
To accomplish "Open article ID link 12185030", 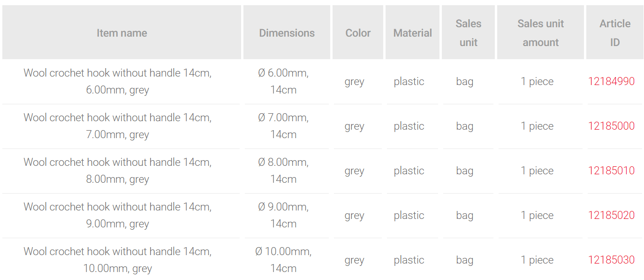I will [611, 260].
